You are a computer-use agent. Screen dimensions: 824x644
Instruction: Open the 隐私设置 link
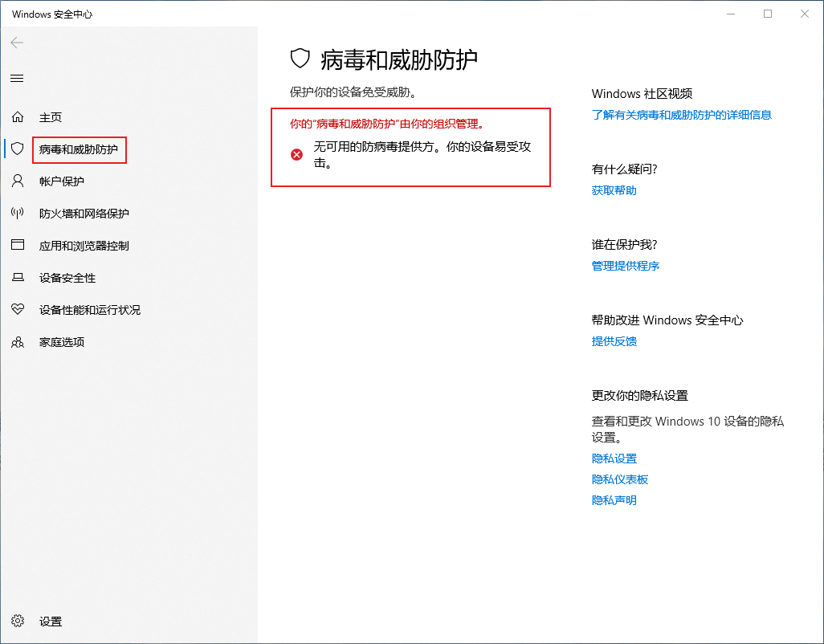click(614, 459)
